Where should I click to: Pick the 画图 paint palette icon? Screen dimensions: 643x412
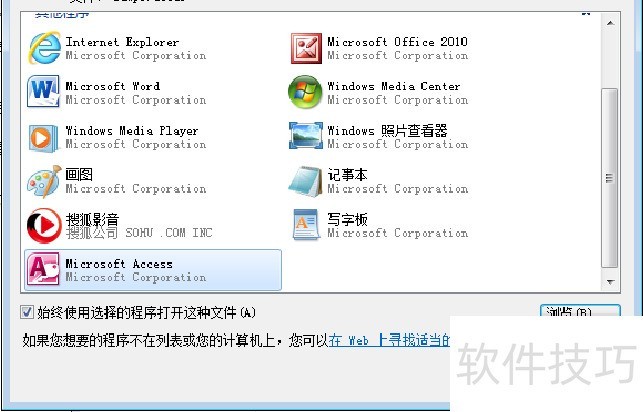(44, 182)
